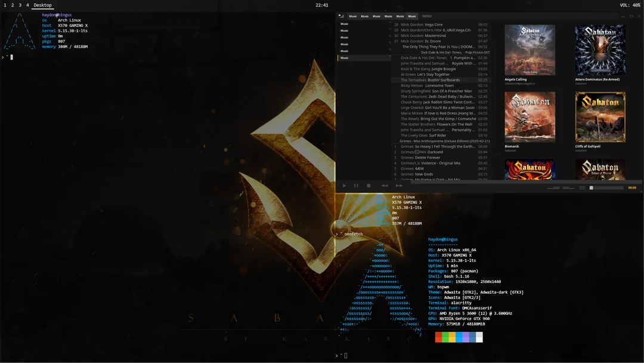Skip ahead using the next track icon

click(399, 185)
